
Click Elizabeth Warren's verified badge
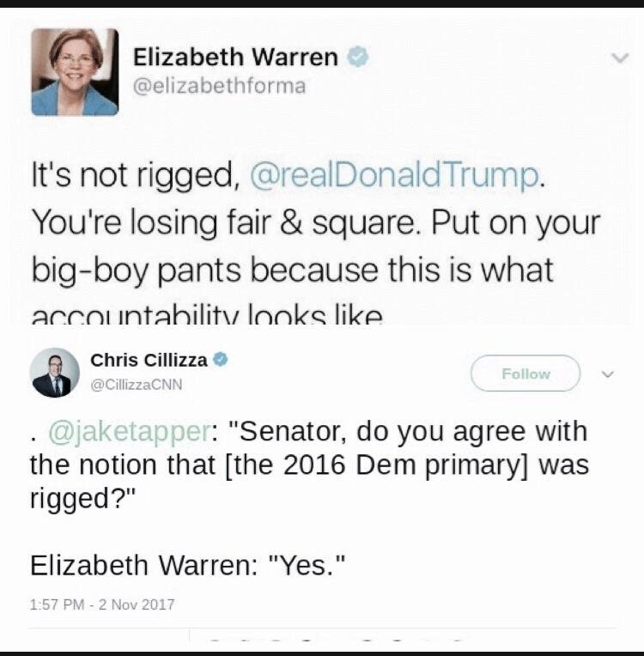click(x=358, y=58)
